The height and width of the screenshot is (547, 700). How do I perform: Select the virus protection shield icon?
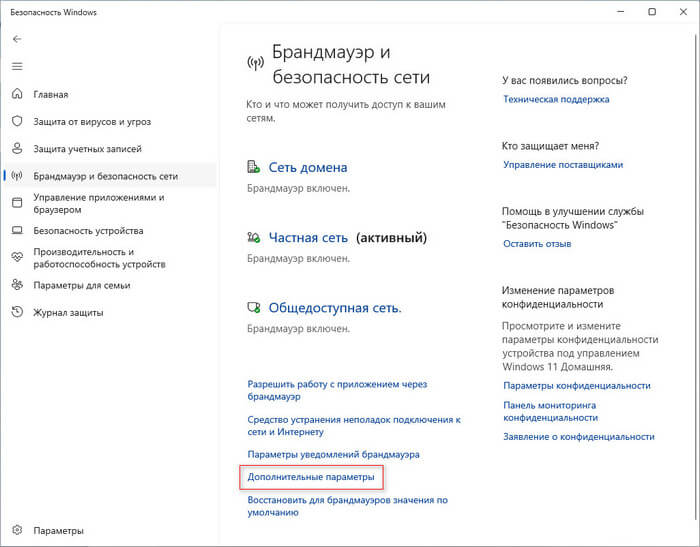click(x=17, y=122)
